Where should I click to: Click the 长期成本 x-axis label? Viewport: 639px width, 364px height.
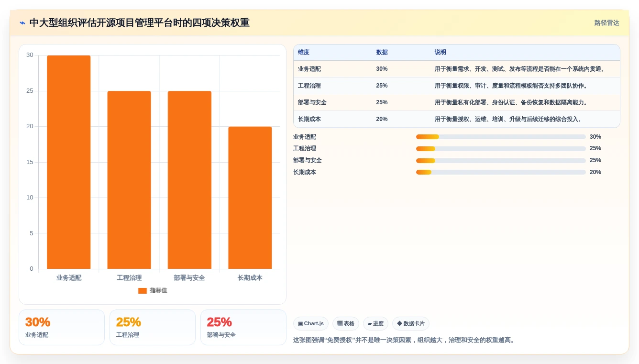click(250, 277)
